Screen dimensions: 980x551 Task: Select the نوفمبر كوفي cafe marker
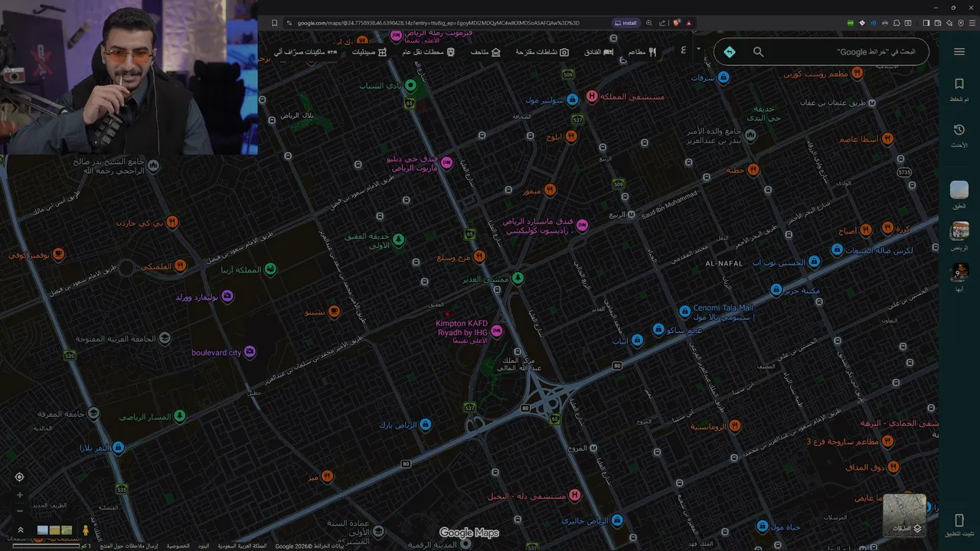pyautogui.click(x=58, y=254)
